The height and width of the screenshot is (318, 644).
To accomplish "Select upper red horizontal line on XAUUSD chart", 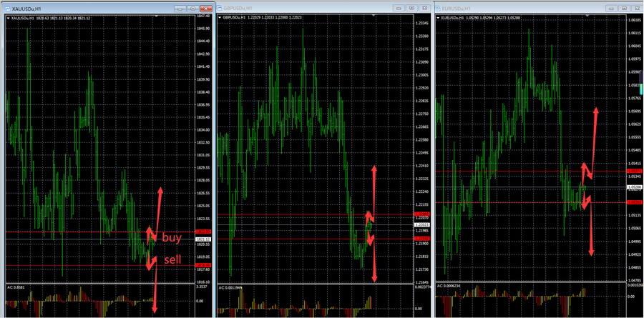I will (x=72, y=232).
